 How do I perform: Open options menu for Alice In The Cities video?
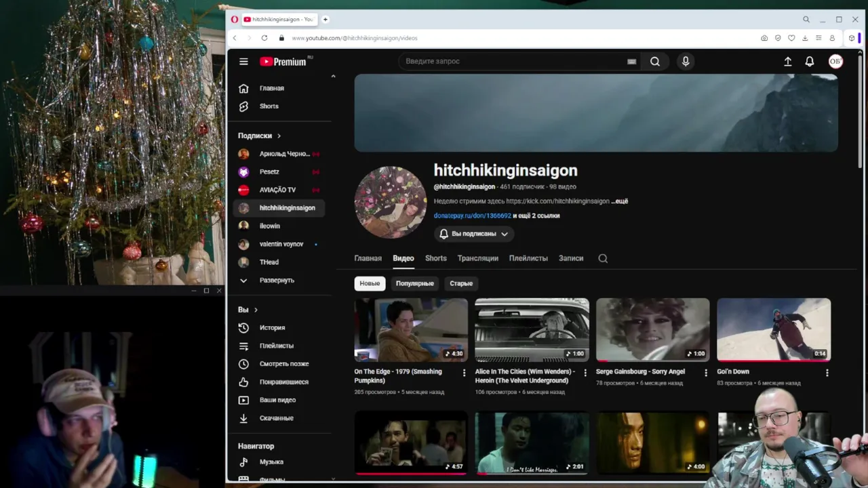tap(585, 373)
